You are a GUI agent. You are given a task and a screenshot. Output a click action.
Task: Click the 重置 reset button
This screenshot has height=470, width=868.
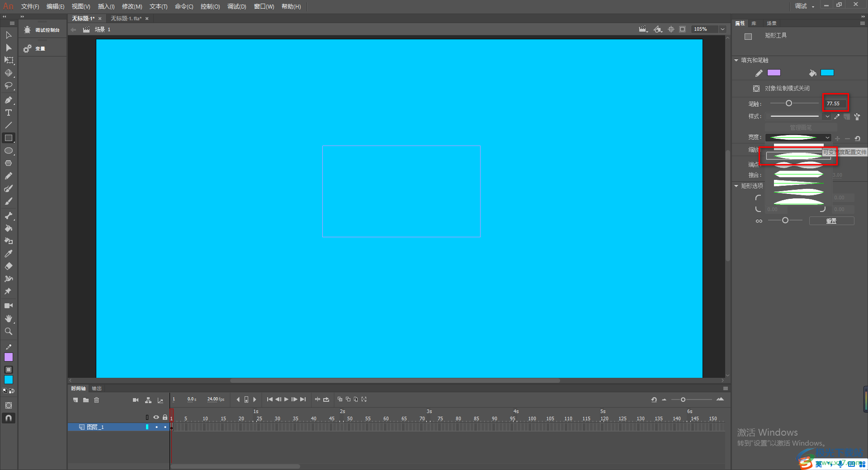831,221
